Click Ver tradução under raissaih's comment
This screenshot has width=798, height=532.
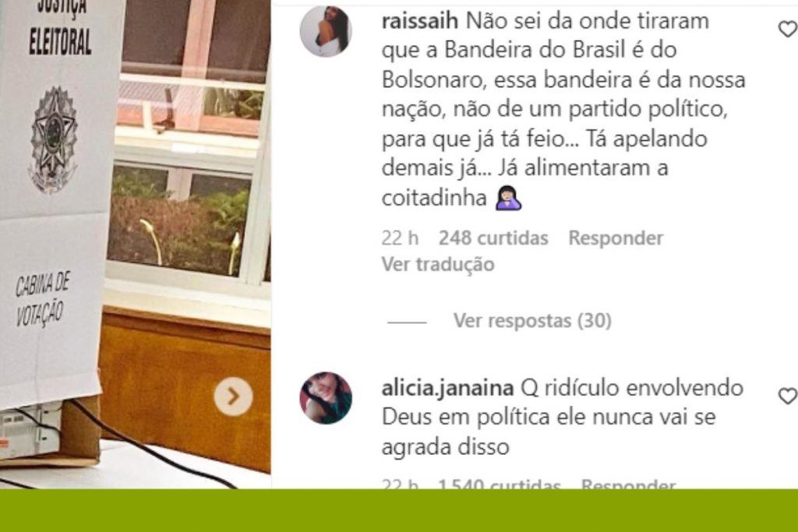click(438, 265)
